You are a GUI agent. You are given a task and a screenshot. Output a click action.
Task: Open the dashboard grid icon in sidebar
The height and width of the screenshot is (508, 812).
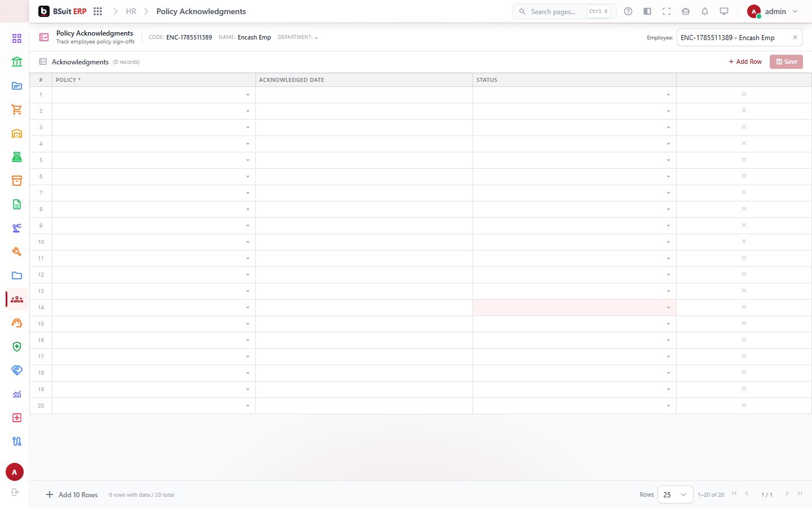pos(17,38)
